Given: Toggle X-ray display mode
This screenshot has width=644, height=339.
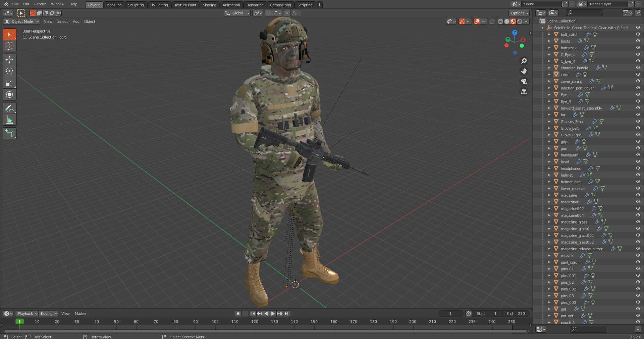Looking at the screenshot, I should (492, 21).
